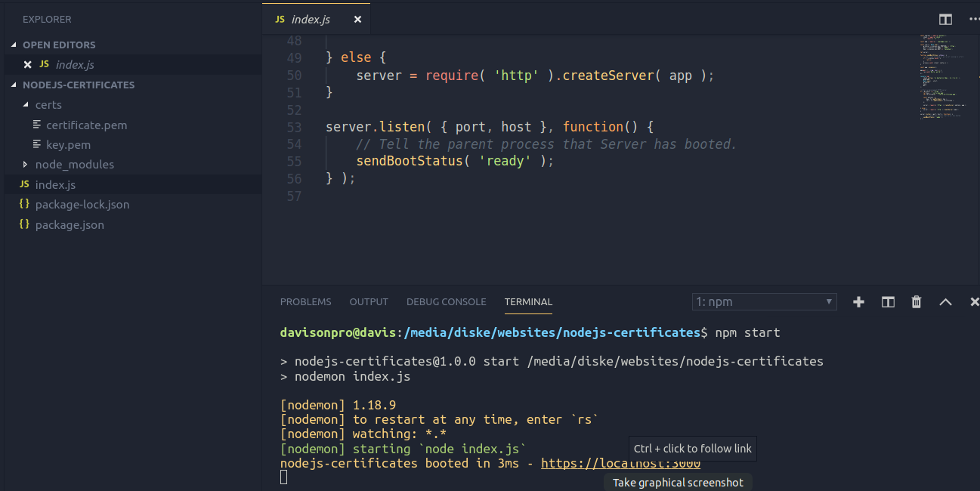Close index.js via its tab close button
The height and width of the screenshot is (491, 980).
[x=357, y=20]
